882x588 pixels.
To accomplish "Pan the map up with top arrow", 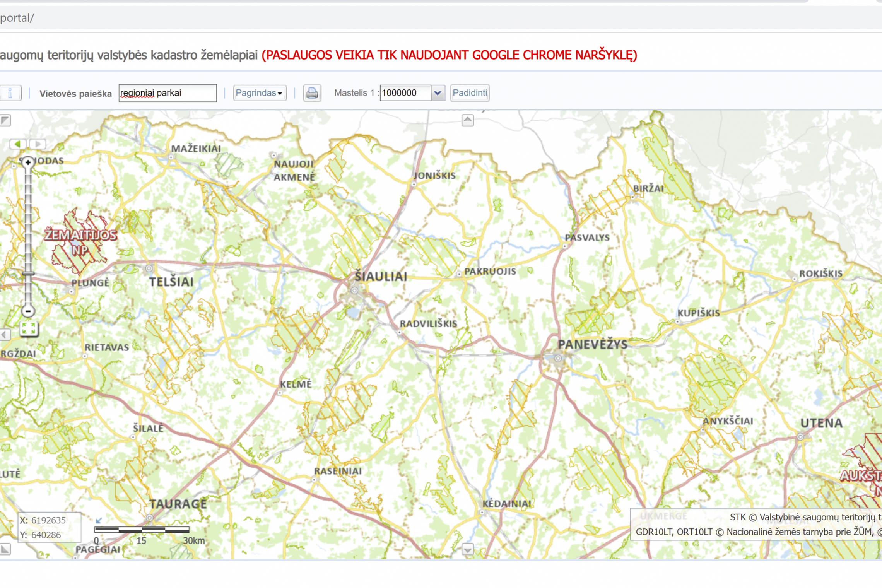I will [468, 120].
